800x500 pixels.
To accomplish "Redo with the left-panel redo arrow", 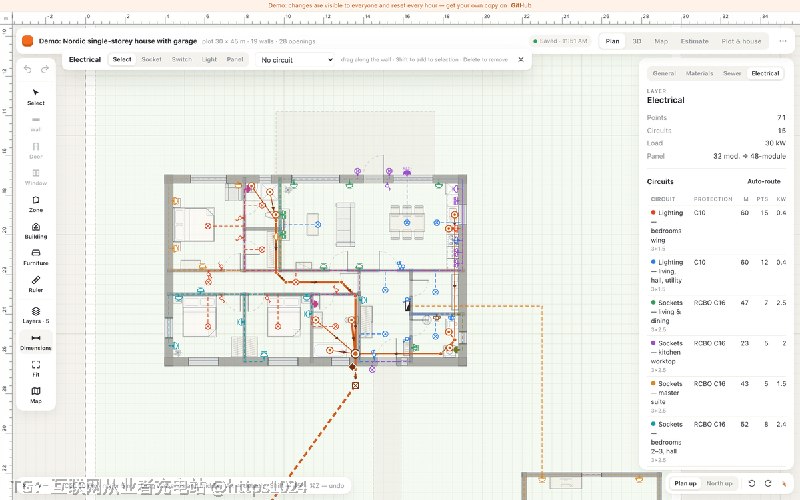I will (x=45, y=69).
